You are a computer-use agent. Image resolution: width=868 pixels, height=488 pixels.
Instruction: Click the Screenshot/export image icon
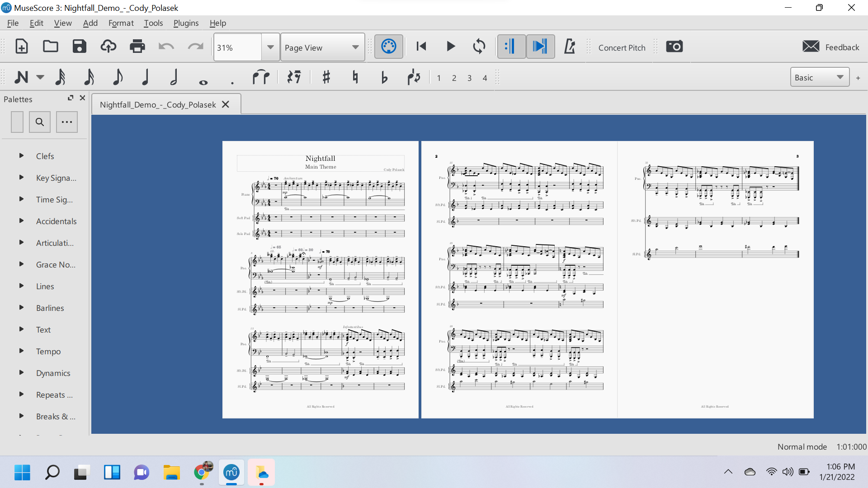pyautogui.click(x=674, y=47)
